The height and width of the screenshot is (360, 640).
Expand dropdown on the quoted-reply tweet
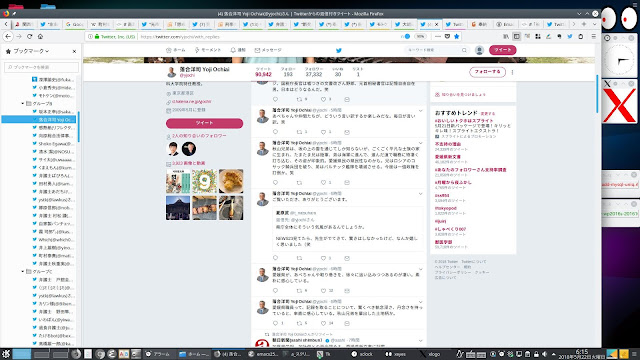(x=420, y=193)
